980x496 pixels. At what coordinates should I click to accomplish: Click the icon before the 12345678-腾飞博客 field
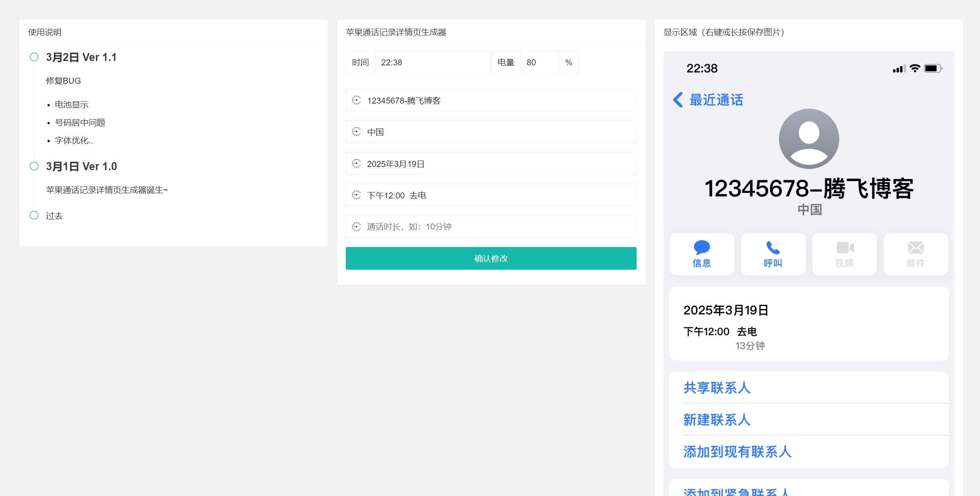coord(356,100)
